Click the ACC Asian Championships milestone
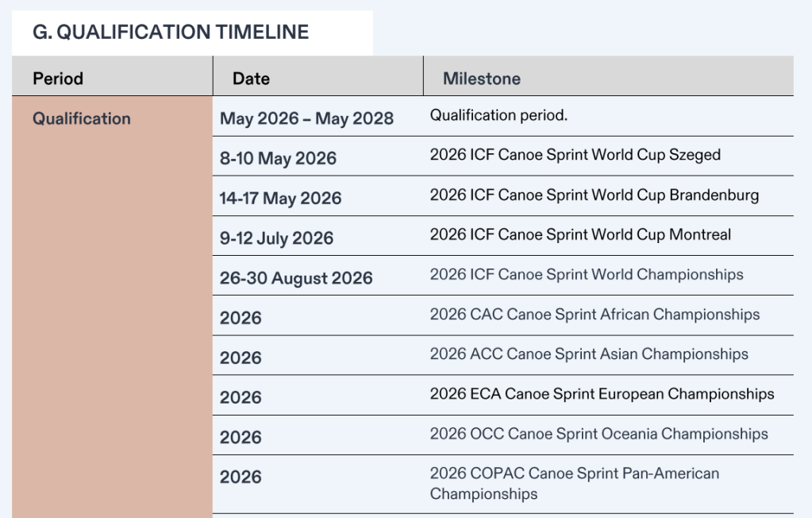 click(589, 354)
